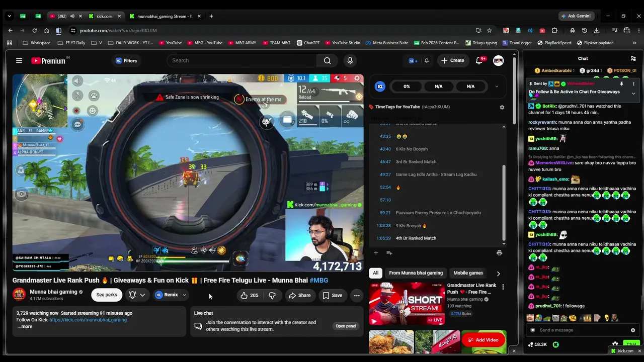Open the vidIQ Filters button

tap(126, 61)
